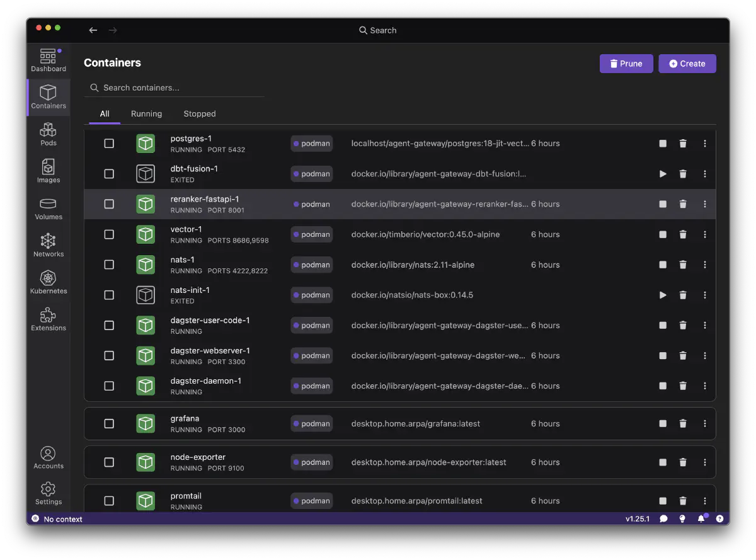This screenshot has width=756, height=560.
Task: Delete the postgres-1 container
Action: (683, 144)
